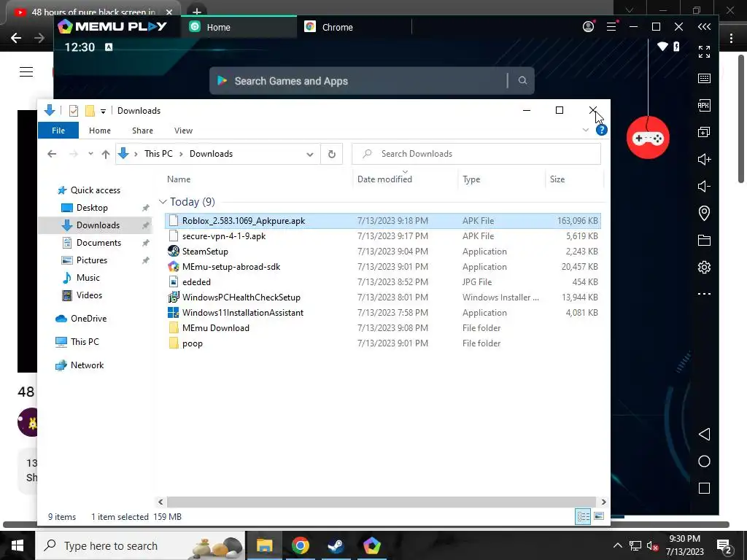
Task: Increase MEmu volume with speaker plus icon
Action: (704, 159)
